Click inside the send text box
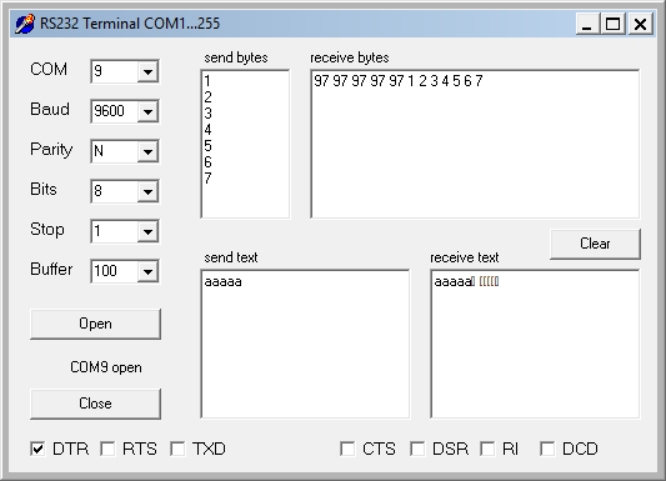Screen dimensions: 666x481 pos(305,343)
